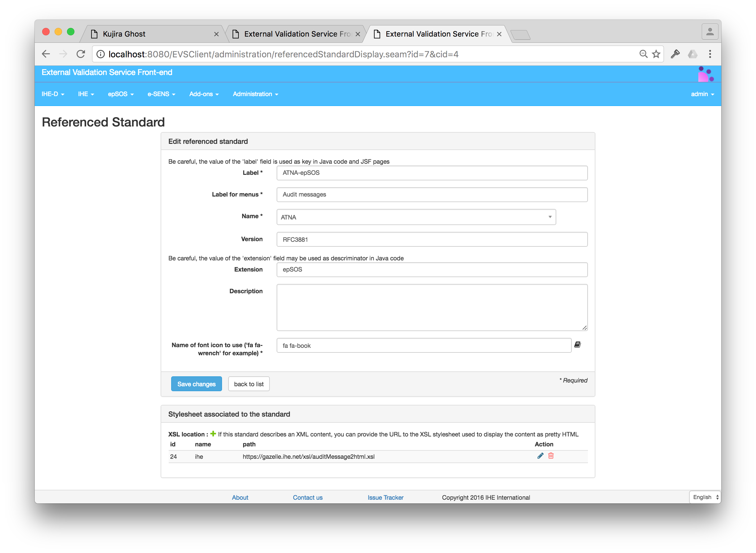The image size is (756, 553).
Task: Click the user profile icon top right
Action: click(709, 32)
